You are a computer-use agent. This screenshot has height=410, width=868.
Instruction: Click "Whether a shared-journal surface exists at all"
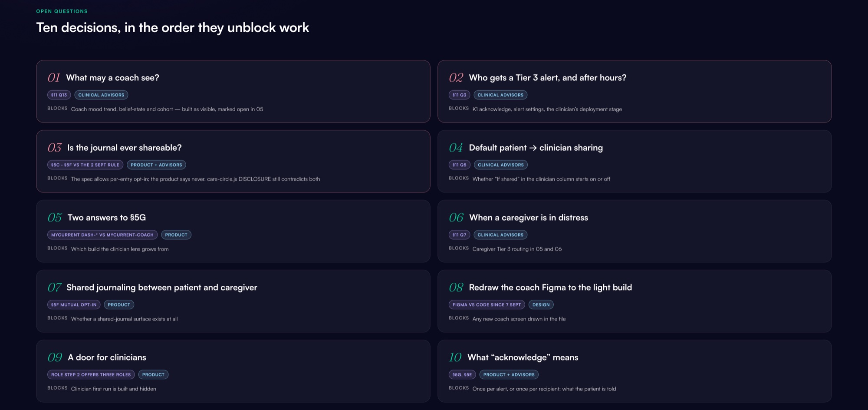(x=125, y=319)
